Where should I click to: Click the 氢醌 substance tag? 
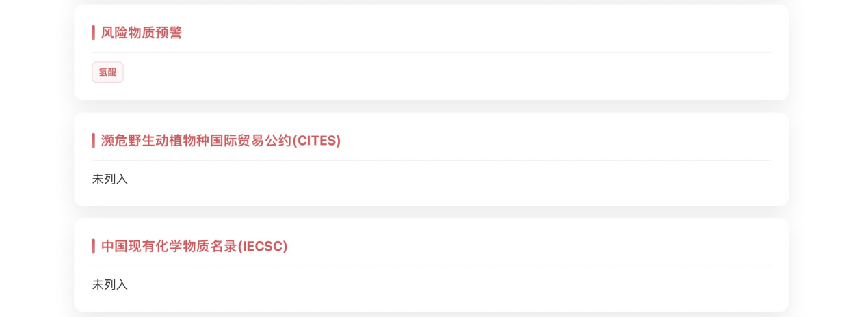(107, 72)
